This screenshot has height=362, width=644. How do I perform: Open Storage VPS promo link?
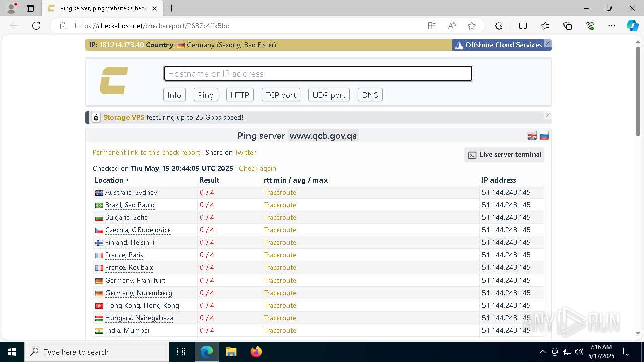(x=124, y=117)
